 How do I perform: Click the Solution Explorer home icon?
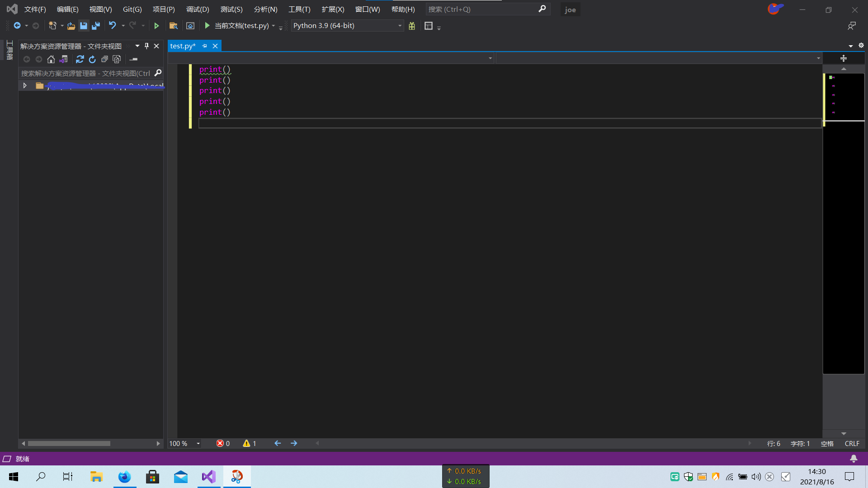click(x=51, y=59)
